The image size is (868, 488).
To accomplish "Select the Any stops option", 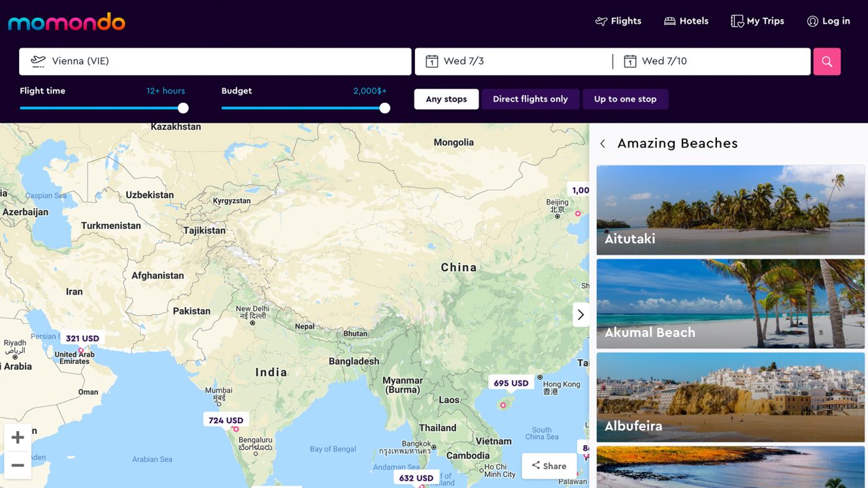I will pyautogui.click(x=446, y=99).
